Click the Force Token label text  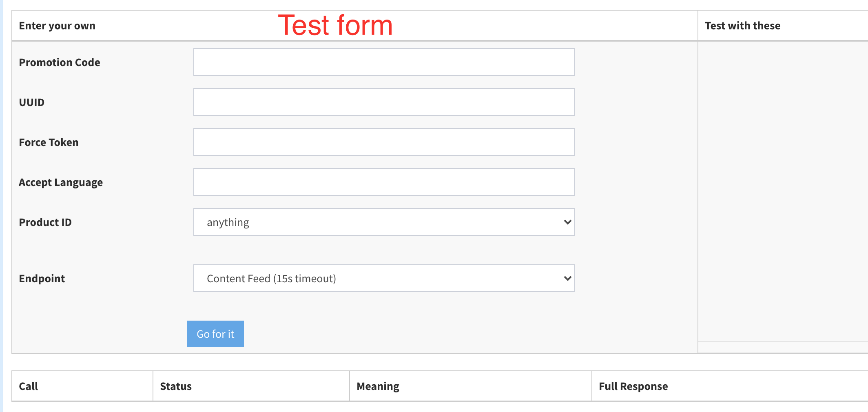coord(49,142)
